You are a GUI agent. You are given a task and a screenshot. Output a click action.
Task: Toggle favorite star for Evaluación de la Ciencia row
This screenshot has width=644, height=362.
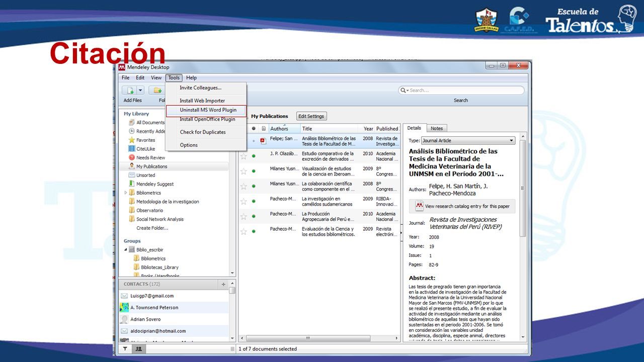tap(244, 231)
